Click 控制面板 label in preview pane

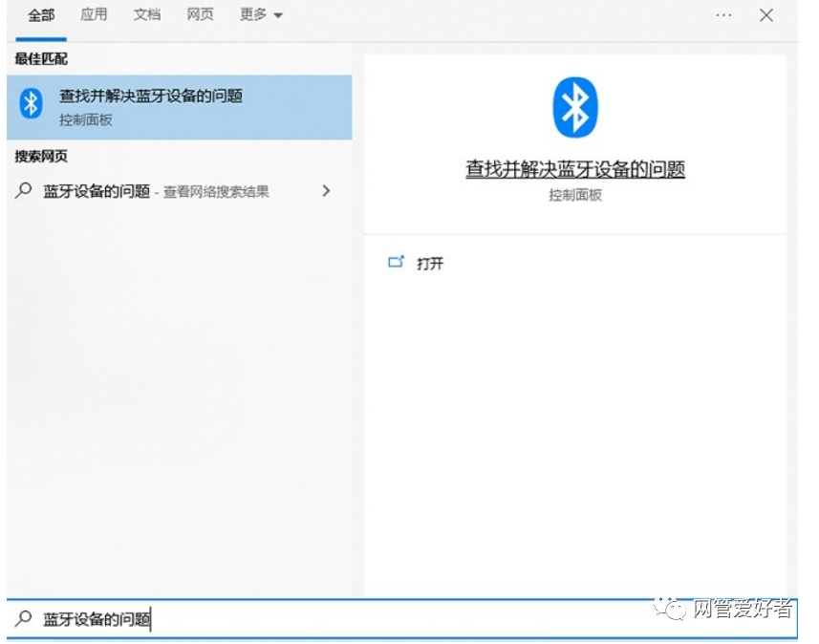click(x=575, y=195)
